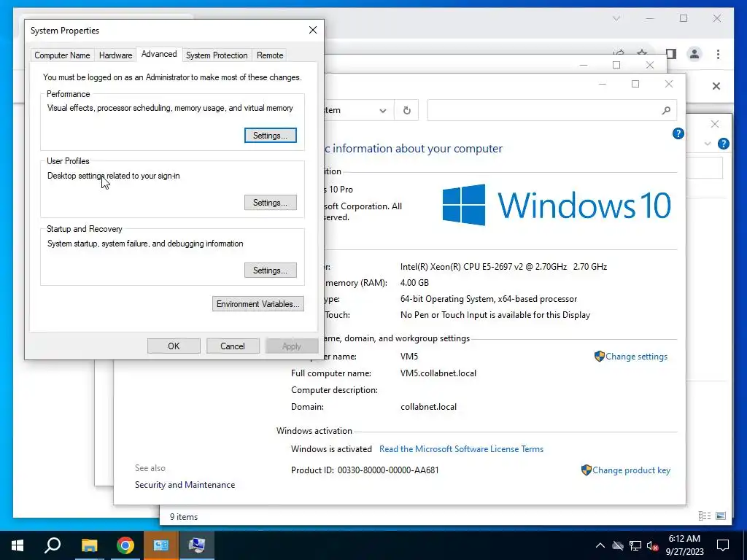747x560 pixels.
Task: Open Performance Settings button
Action: (270, 135)
